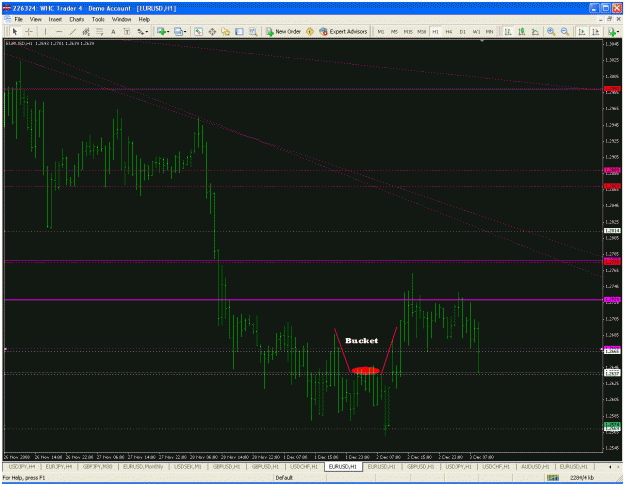Show the Market Watch window

pyautogui.click(x=198, y=31)
